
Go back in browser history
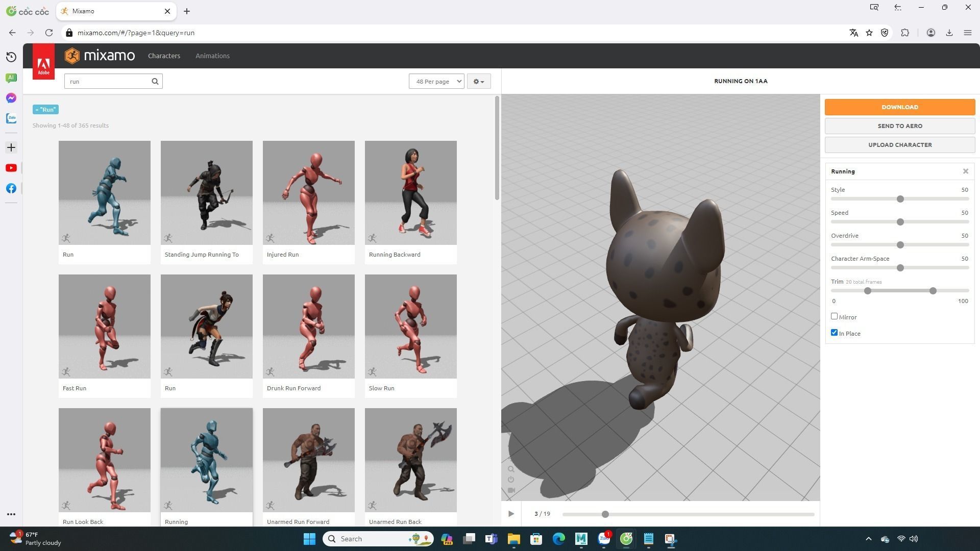tap(12, 33)
